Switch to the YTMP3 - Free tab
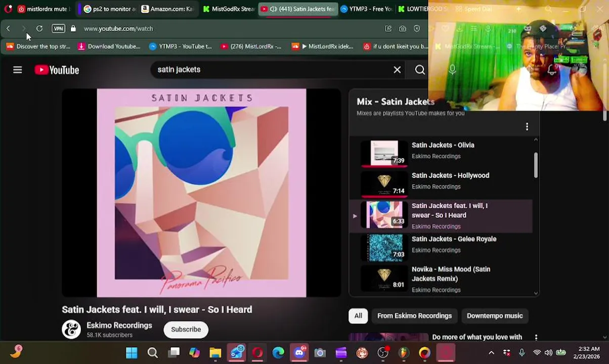The image size is (609, 364). pos(367,9)
